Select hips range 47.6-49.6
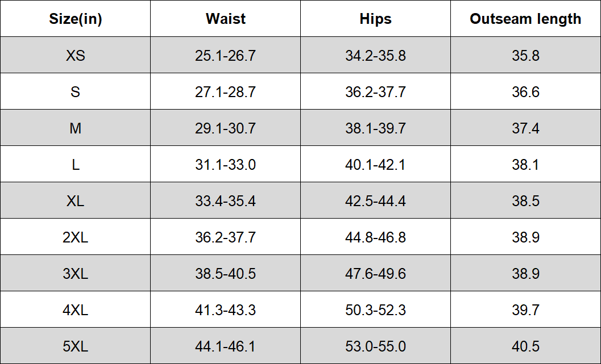This screenshot has height=364, width=601. [x=376, y=273]
